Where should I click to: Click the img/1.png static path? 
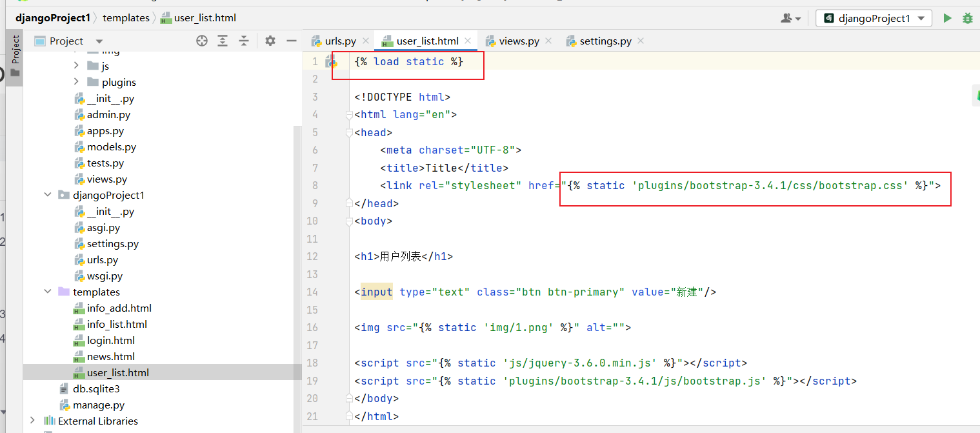click(x=519, y=327)
